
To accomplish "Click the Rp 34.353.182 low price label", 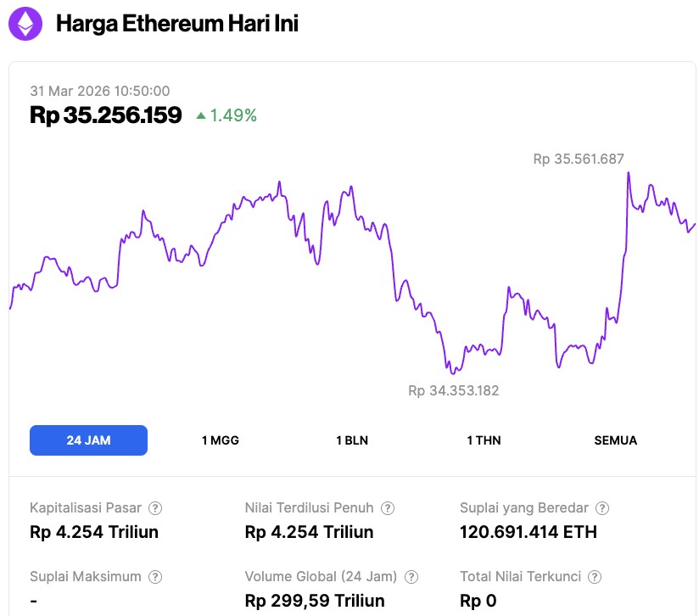I will 454,391.
